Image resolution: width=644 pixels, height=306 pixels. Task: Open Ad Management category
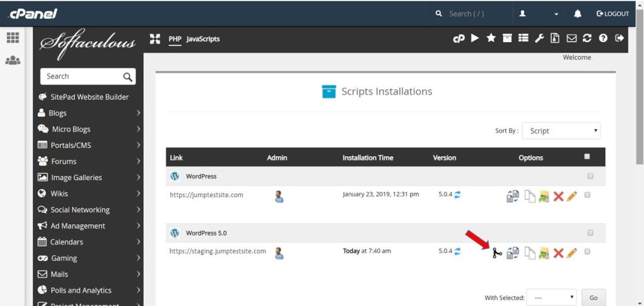pos(89,226)
